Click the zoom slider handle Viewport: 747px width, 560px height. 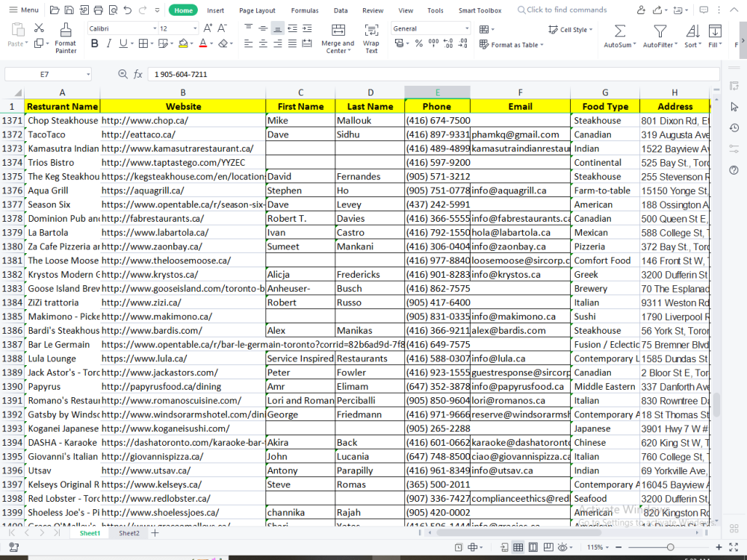pyautogui.click(x=670, y=547)
